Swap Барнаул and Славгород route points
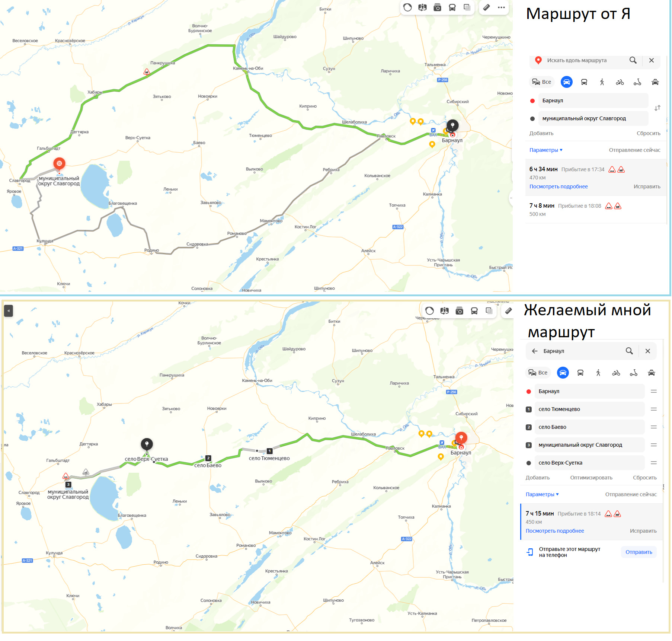Image resolution: width=672 pixels, height=641 pixels. click(x=657, y=108)
